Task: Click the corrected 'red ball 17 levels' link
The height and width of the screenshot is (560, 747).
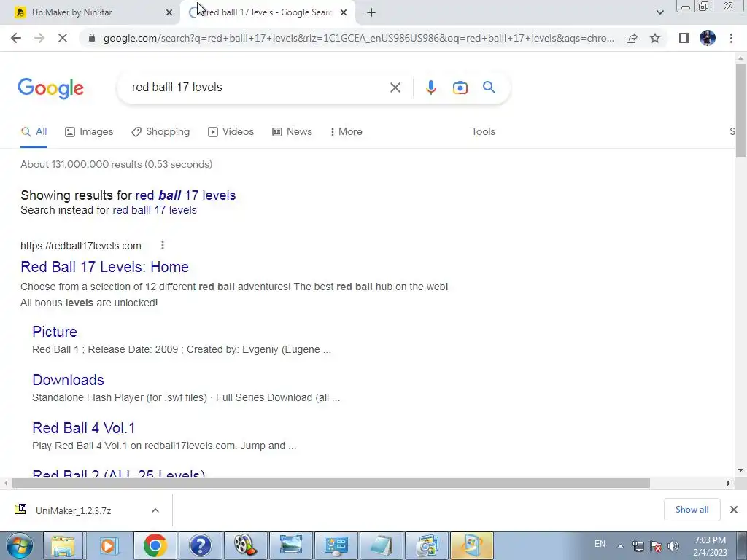Action: tap(185, 195)
